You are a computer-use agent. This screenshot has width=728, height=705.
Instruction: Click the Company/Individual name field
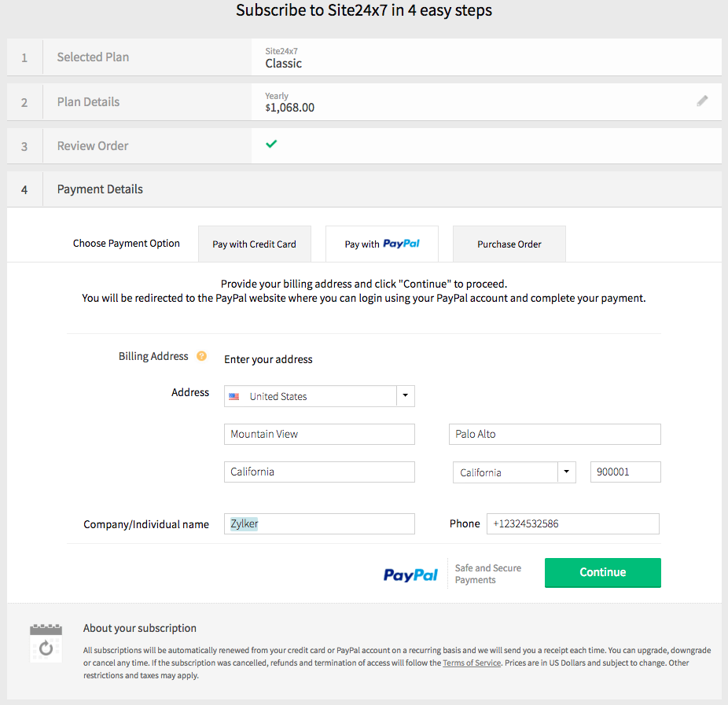319,523
